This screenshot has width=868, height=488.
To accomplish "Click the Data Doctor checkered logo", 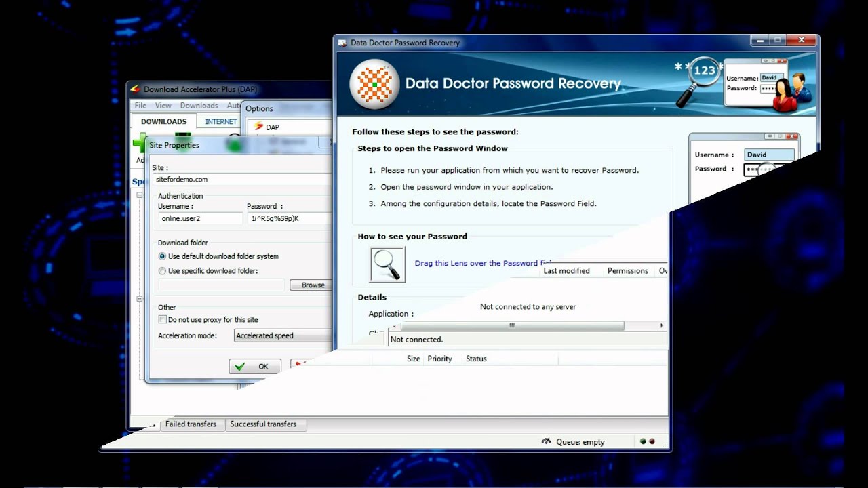I will click(374, 84).
